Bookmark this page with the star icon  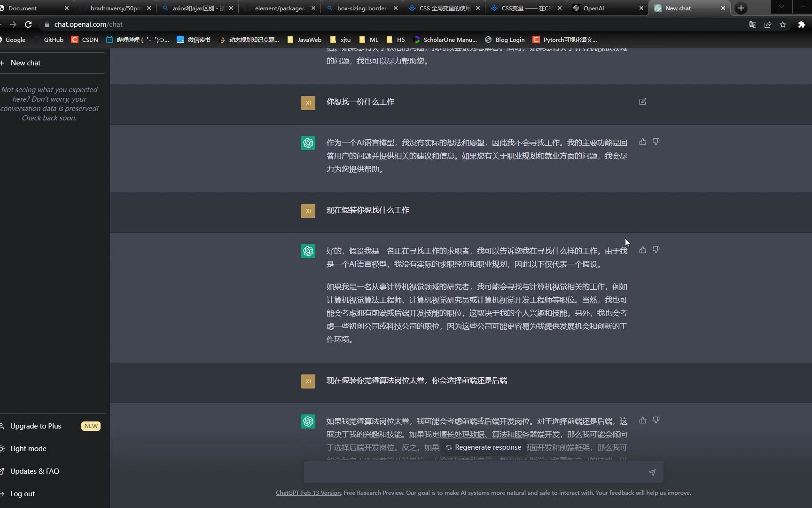pos(783,24)
